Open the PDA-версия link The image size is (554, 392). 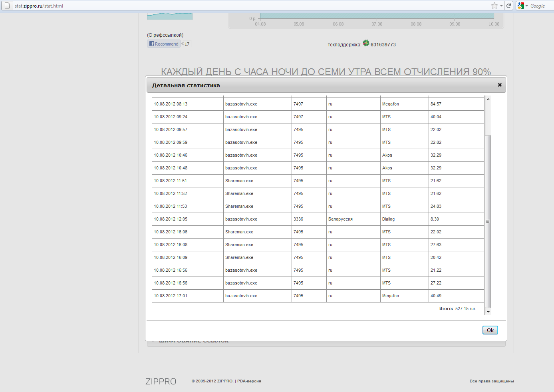249,381
